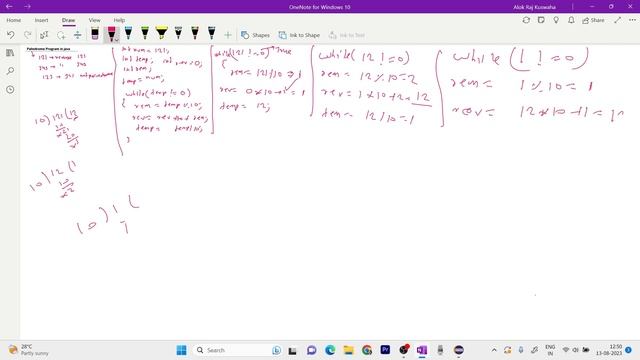Viewport: 640px width, 360px height.
Task: Open the Chat app on the taskbar
Action: 311,350
